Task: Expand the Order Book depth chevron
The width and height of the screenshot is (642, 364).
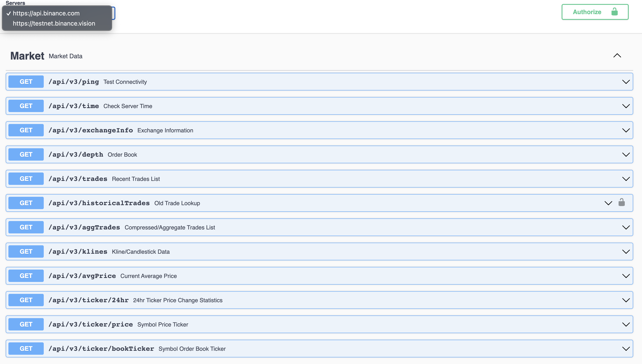Action: coord(626,155)
